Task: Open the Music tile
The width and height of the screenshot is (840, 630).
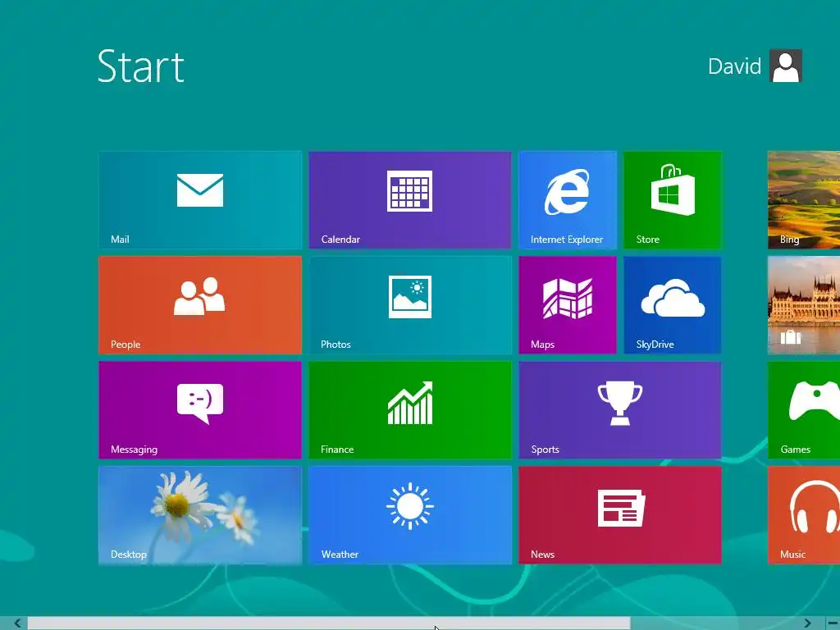Action: click(x=804, y=515)
